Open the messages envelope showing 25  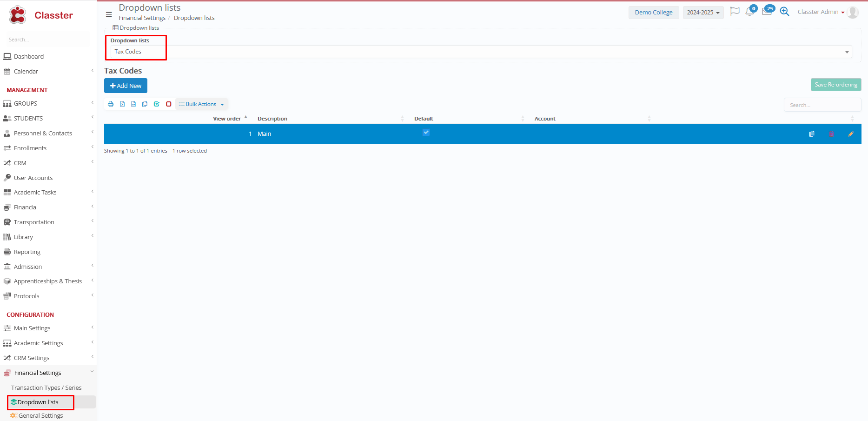(x=767, y=12)
